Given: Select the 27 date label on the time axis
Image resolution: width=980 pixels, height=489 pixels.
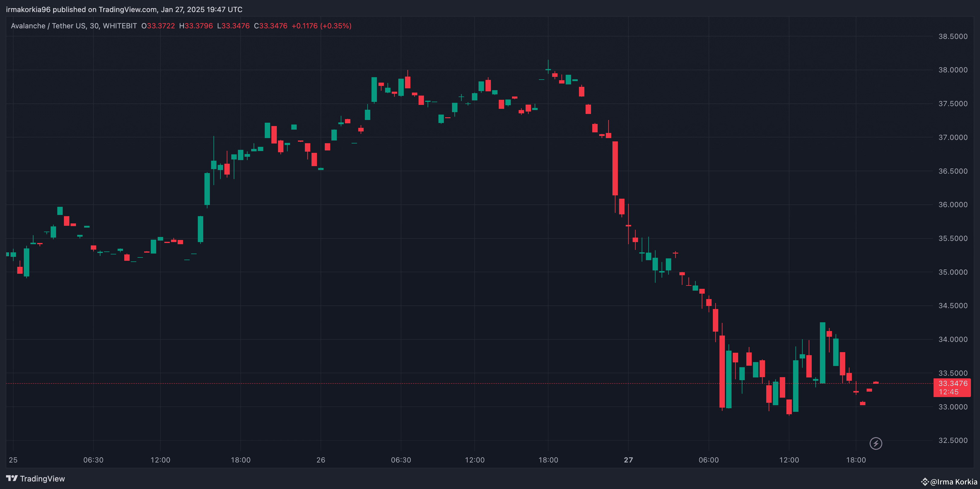Looking at the screenshot, I should click(628, 460).
